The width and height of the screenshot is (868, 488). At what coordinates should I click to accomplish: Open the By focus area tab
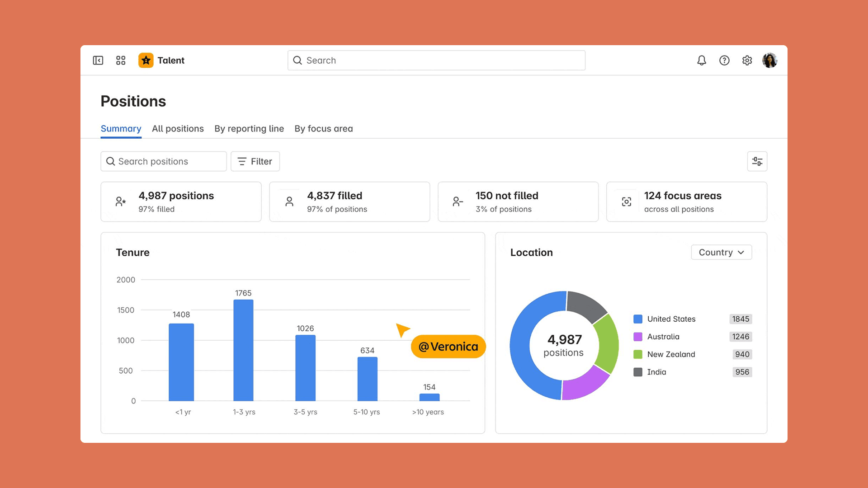324,129
